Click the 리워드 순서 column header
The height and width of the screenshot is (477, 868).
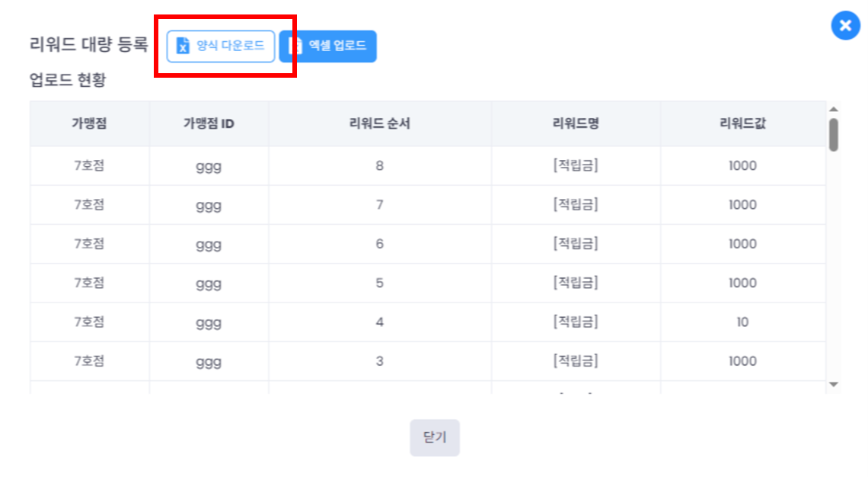point(380,123)
